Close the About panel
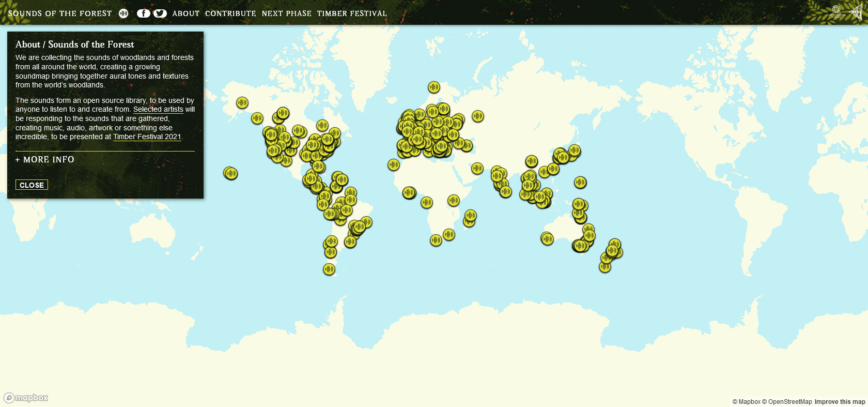 point(32,185)
